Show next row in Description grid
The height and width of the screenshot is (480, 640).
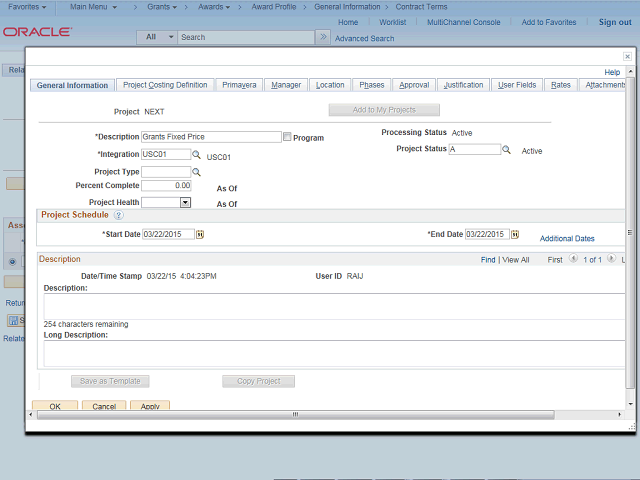(611, 258)
